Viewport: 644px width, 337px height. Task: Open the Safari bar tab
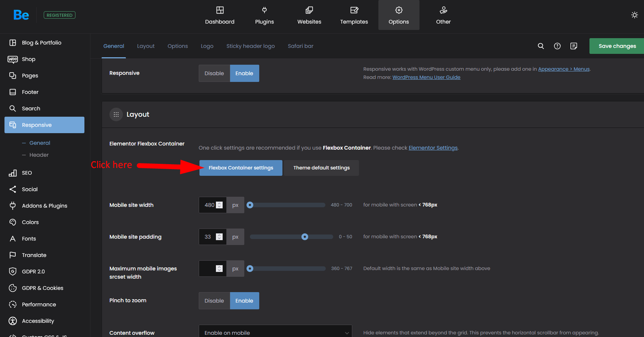tap(300, 46)
